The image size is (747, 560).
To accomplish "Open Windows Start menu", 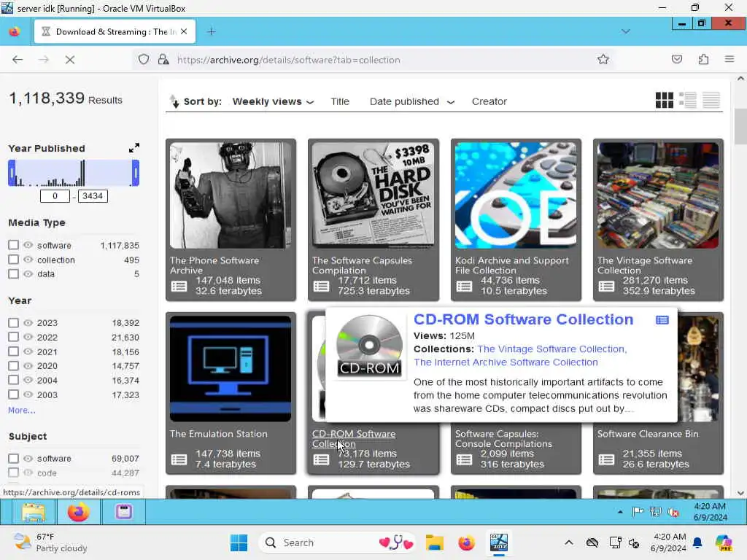I will tap(239, 542).
